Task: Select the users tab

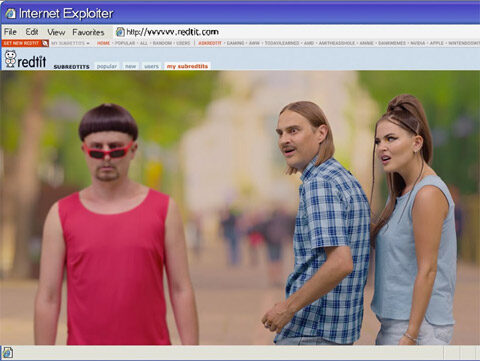Action: (x=151, y=66)
